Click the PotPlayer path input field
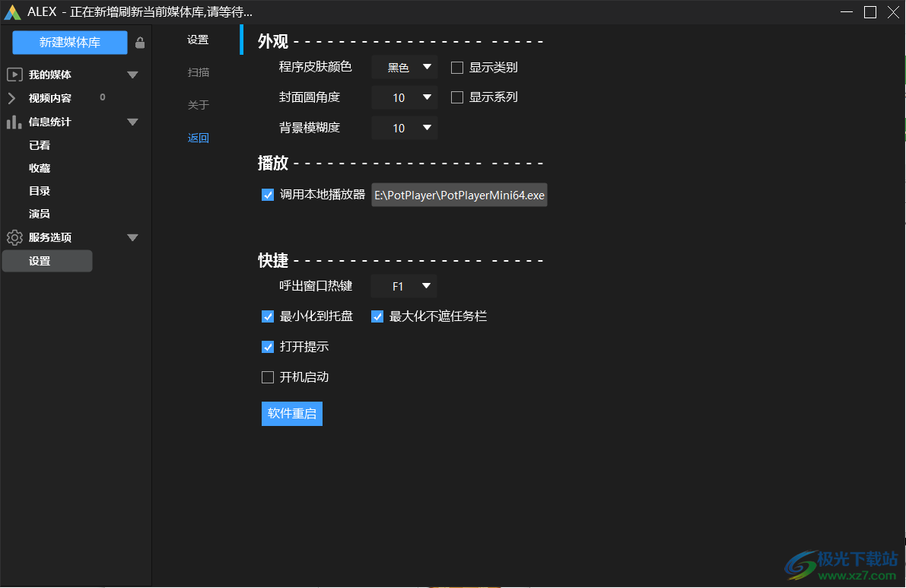Viewport: 906px width, 588px height. click(459, 195)
